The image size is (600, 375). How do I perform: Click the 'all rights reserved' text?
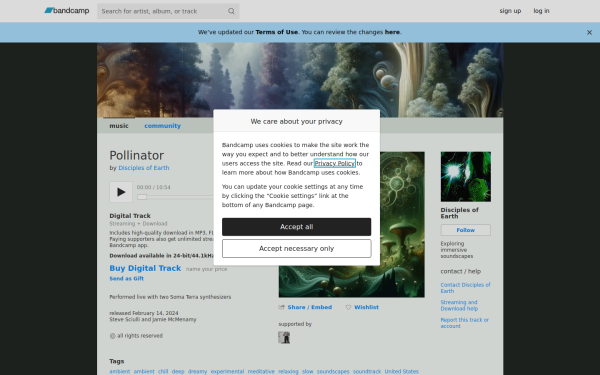pyautogui.click(x=140, y=336)
